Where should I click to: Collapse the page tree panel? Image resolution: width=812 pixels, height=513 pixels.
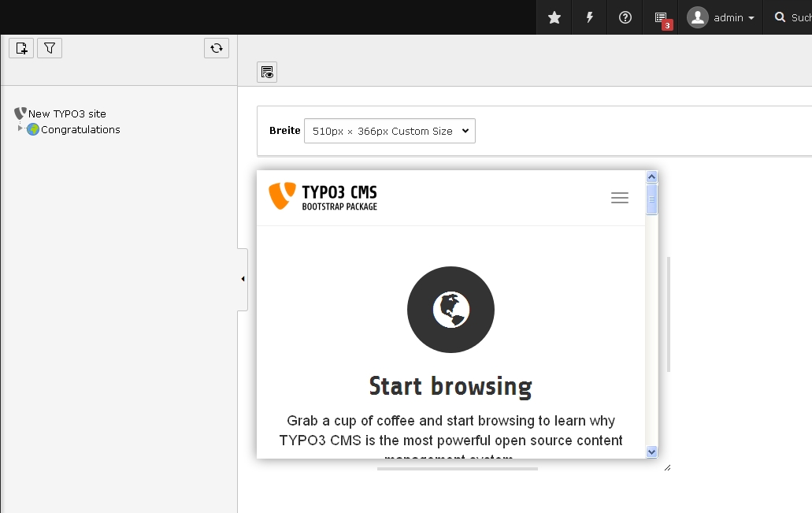tap(243, 279)
